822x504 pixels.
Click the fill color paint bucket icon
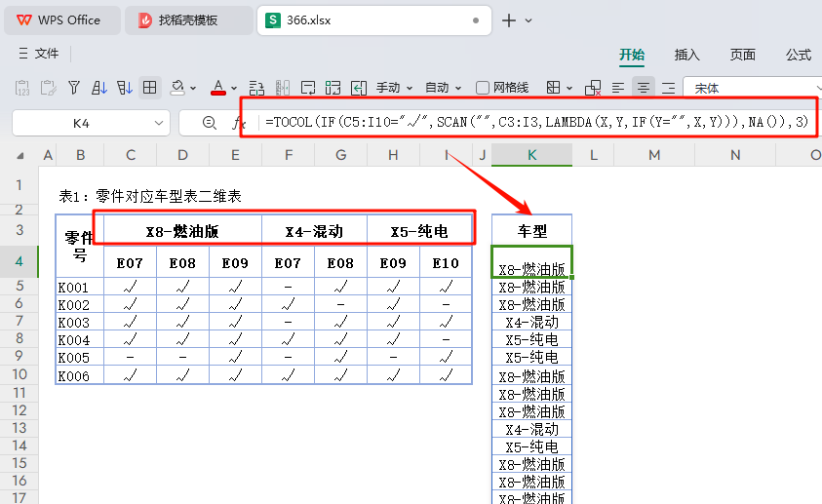(177, 88)
